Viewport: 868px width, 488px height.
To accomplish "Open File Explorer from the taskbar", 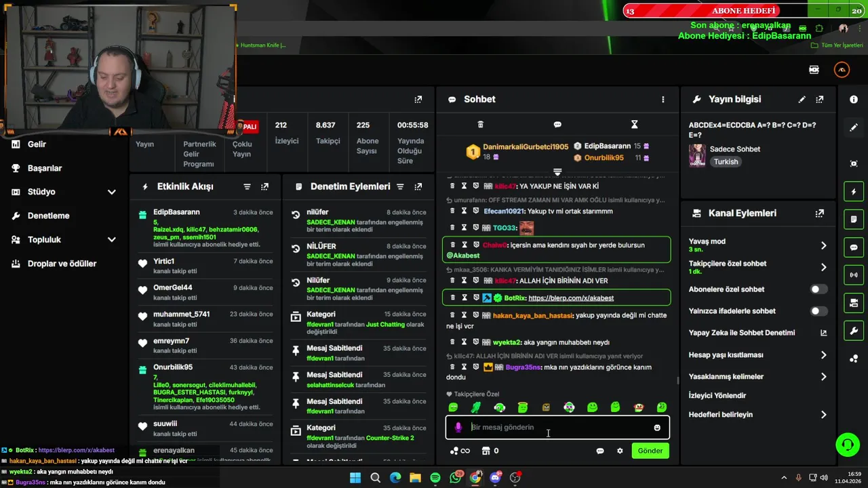I will [415, 478].
